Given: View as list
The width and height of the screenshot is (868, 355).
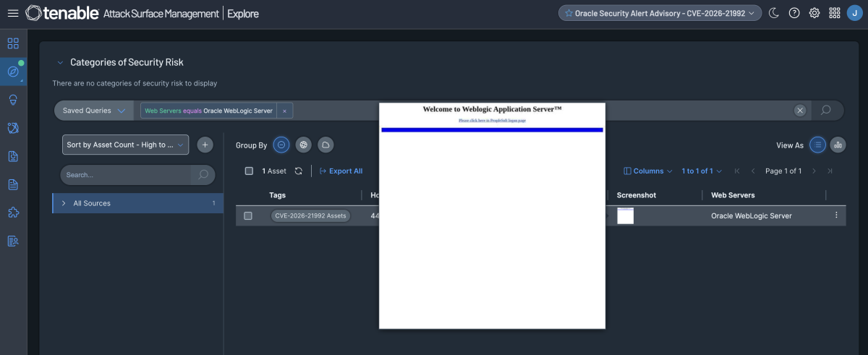Looking at the screenshot, I should 817,145.
